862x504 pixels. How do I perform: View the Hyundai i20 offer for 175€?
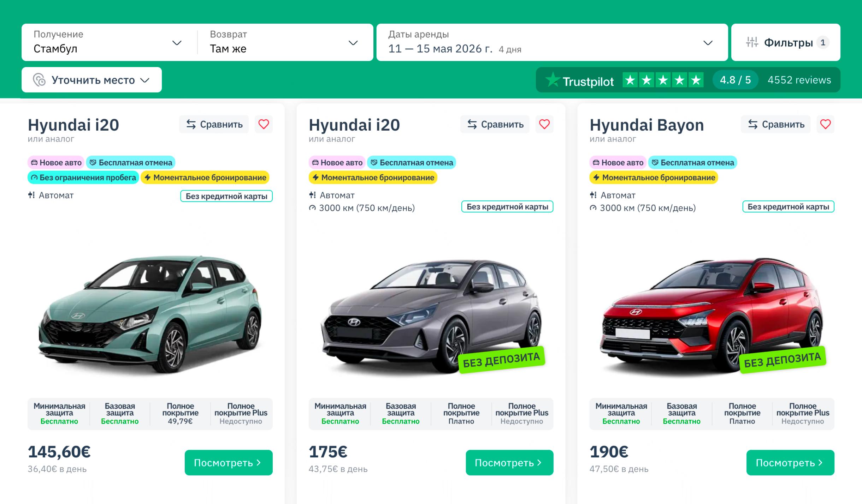pyautogui.click(x=509, y=462)
